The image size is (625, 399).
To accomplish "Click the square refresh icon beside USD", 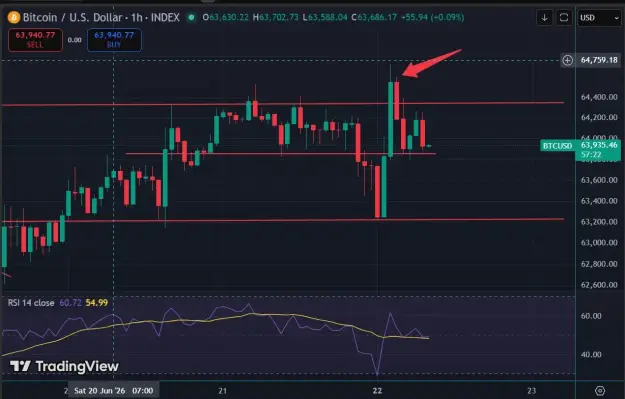I will [564, 18].
